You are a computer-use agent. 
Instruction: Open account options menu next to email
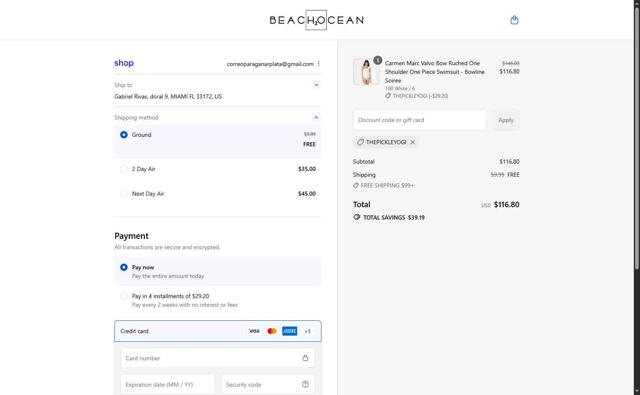point(318,64)
